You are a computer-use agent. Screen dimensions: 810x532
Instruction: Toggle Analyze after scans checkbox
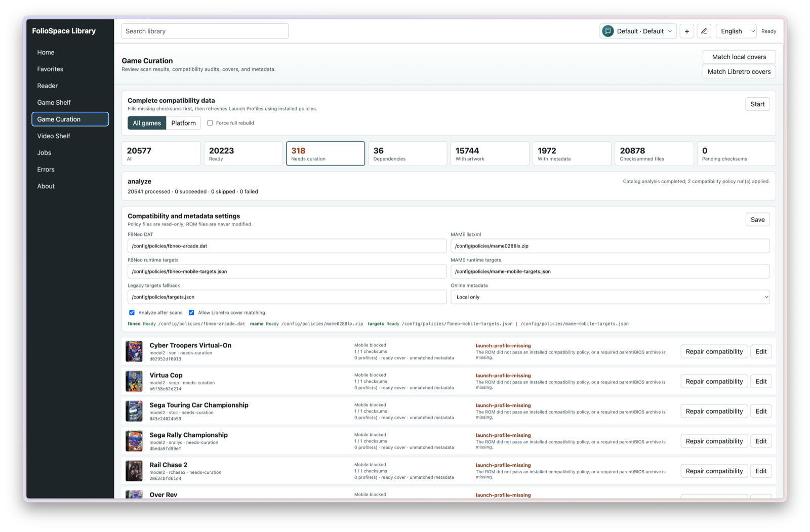(x=132, y=313)
